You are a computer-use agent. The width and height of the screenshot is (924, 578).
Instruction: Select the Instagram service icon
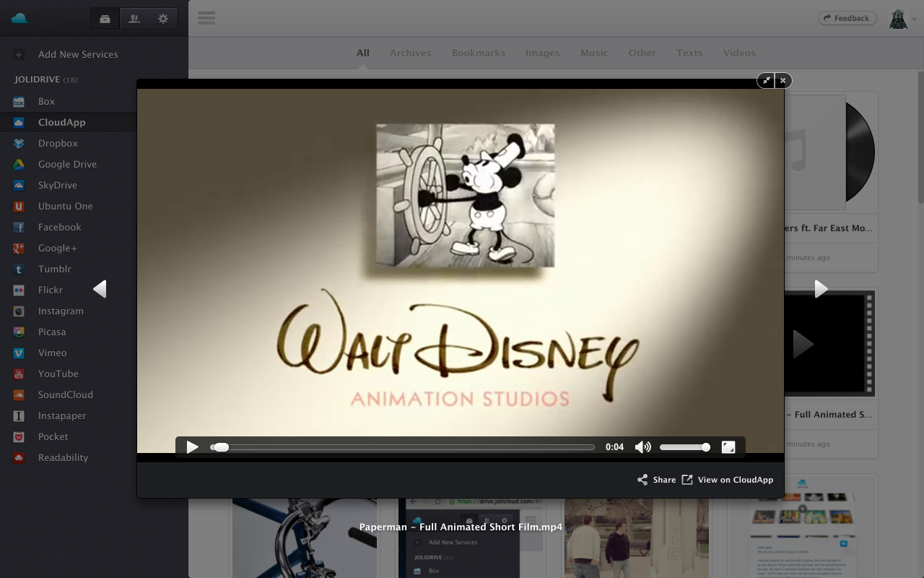coord(19,311)
